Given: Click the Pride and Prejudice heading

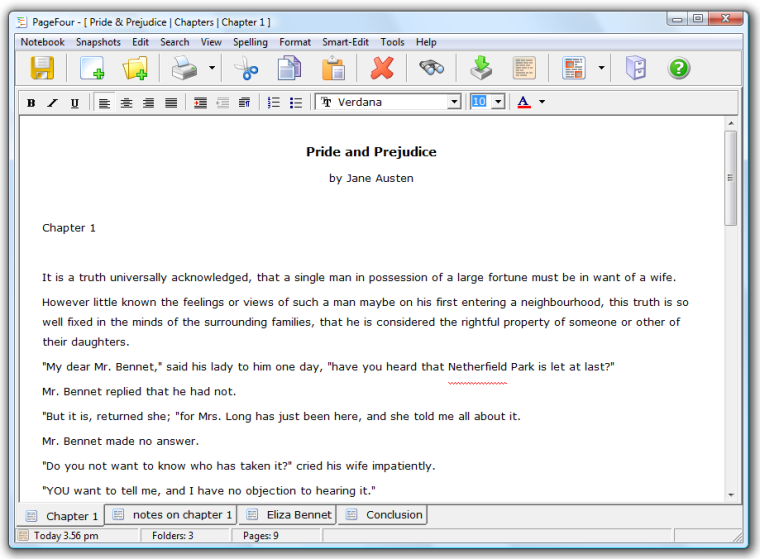Looking at the screenshot, I should pos(371,152).
